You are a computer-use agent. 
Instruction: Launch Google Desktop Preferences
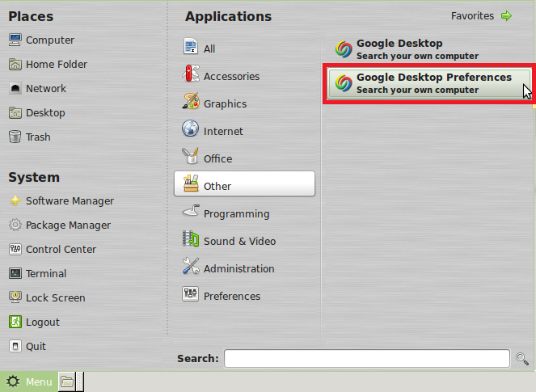click(x=429, y=83)
